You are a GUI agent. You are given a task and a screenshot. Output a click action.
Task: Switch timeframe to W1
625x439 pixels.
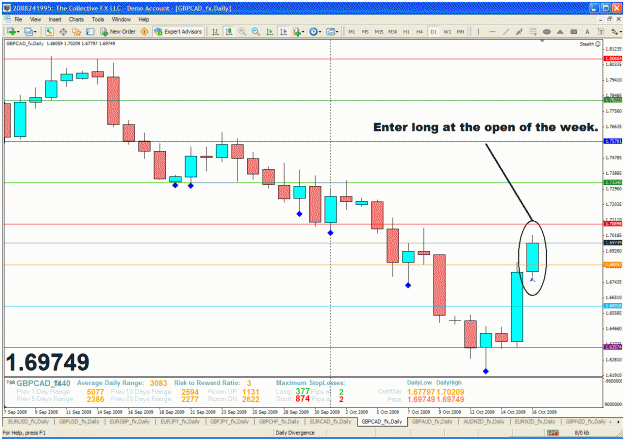[x=447, y=31]
